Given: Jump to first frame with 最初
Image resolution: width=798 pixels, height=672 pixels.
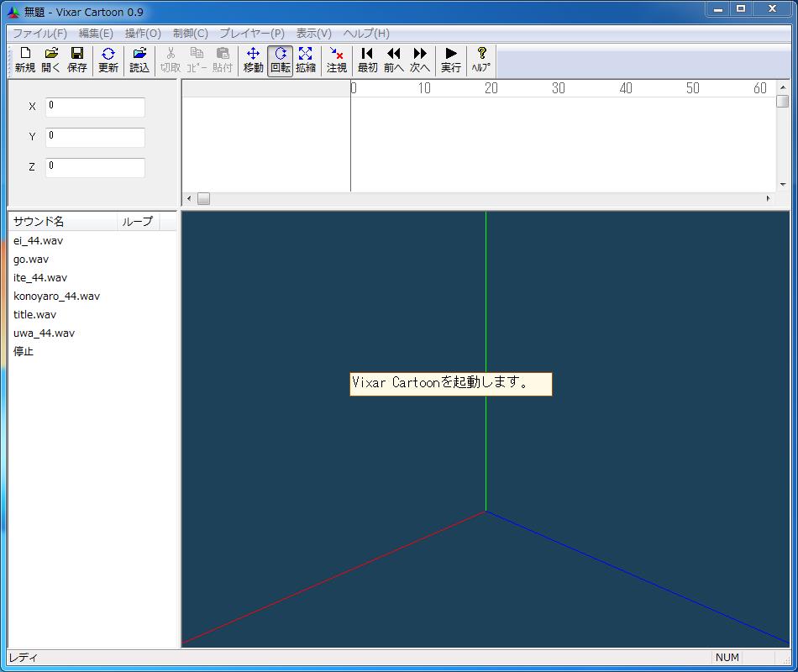Looking at the screenshot, I should [367, 60].
